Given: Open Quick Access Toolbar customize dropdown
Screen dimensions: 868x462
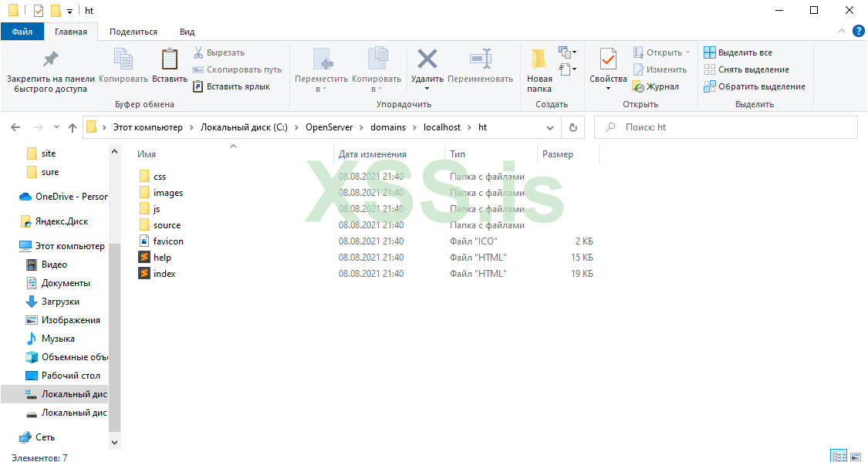Looking at the screenshot, I should pyautogui.click(x=69, y=11).
